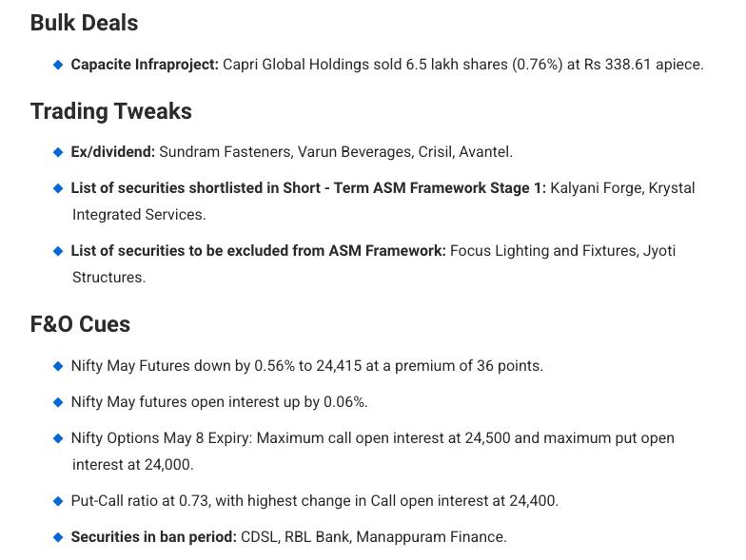The image size is (746, 560).
Task: Click the diamond bullet beside Ex/dividend
Action: point(58,152)
